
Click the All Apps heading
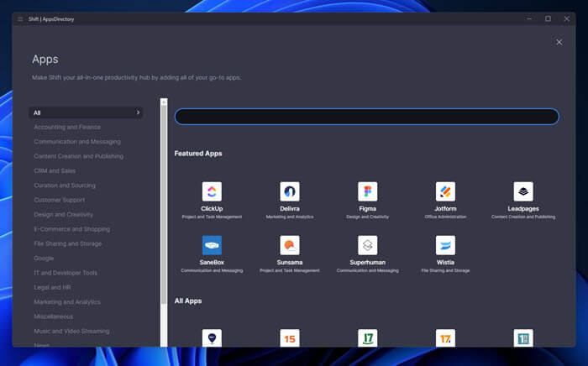188,301
